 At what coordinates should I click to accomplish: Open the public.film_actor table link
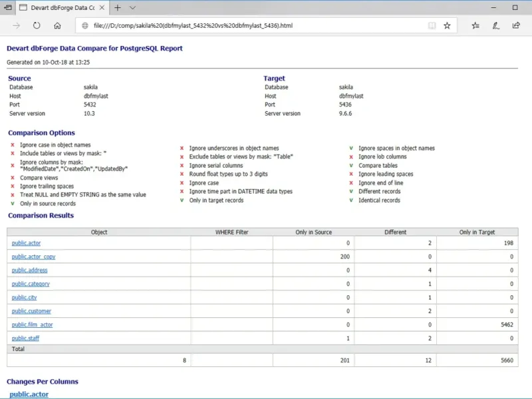pos(32,325)
